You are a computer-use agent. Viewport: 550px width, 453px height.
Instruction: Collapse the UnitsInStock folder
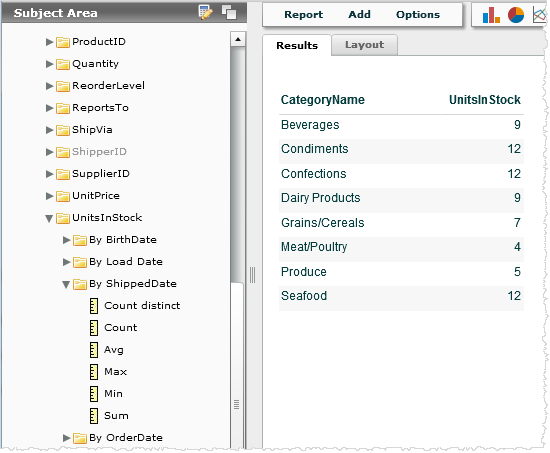pos(49,219)
